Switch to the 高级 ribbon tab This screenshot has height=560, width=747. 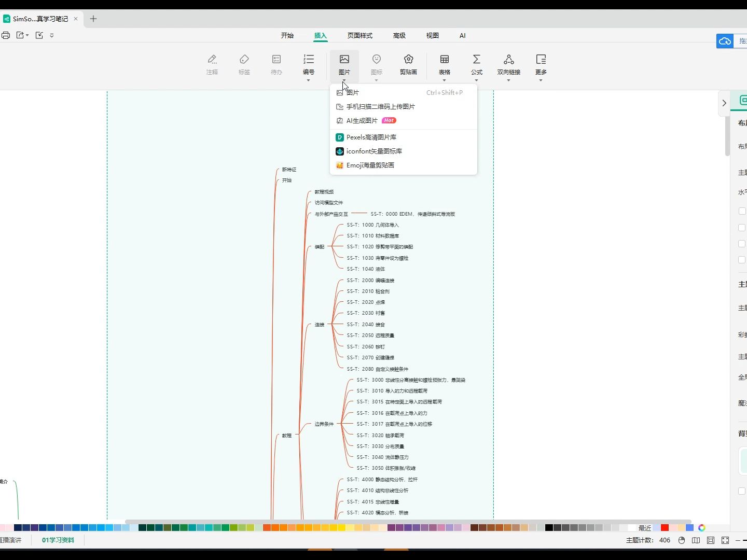click(399, 36)
